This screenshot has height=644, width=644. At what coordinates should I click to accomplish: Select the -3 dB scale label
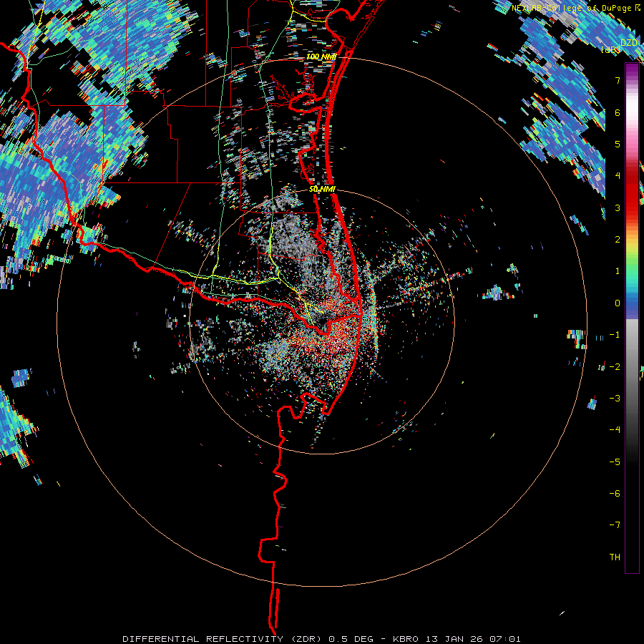(615, 399)
